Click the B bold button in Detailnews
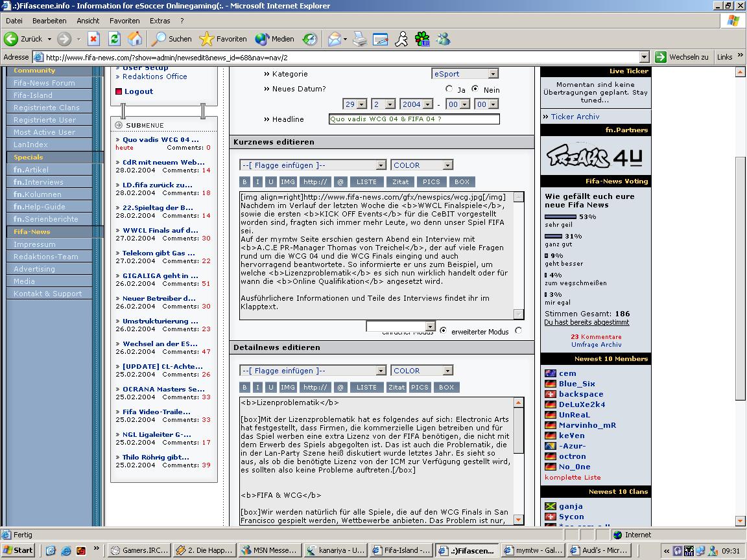Image resolution: width=747 pixels, height=560 pixels. pyautogui.click(x=244, y=388)
